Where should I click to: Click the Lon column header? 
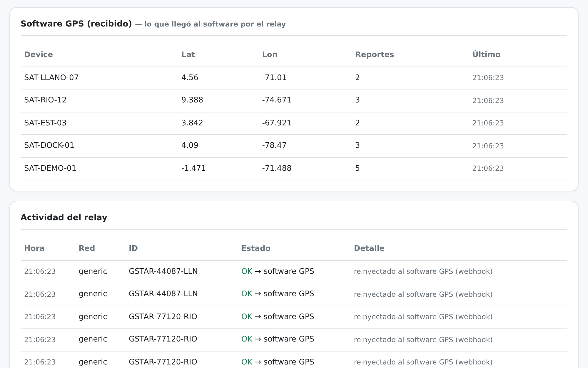[270, 54]
